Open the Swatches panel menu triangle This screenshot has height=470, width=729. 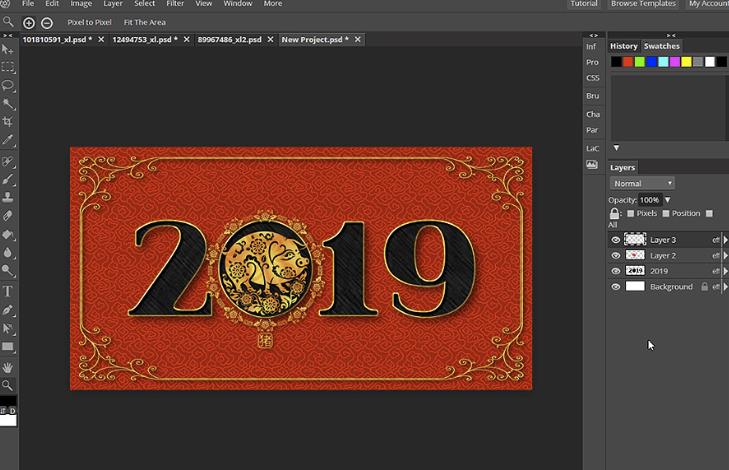click(x=616, y=148)
